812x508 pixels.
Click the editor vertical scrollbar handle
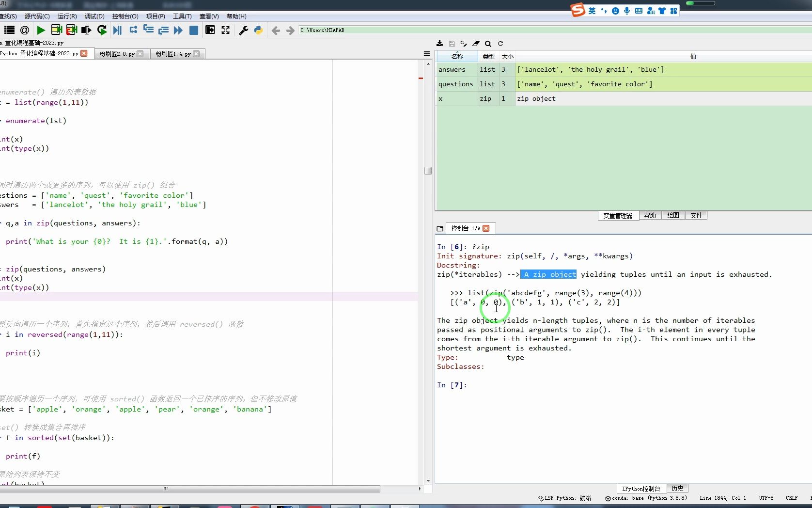point(428,171)
